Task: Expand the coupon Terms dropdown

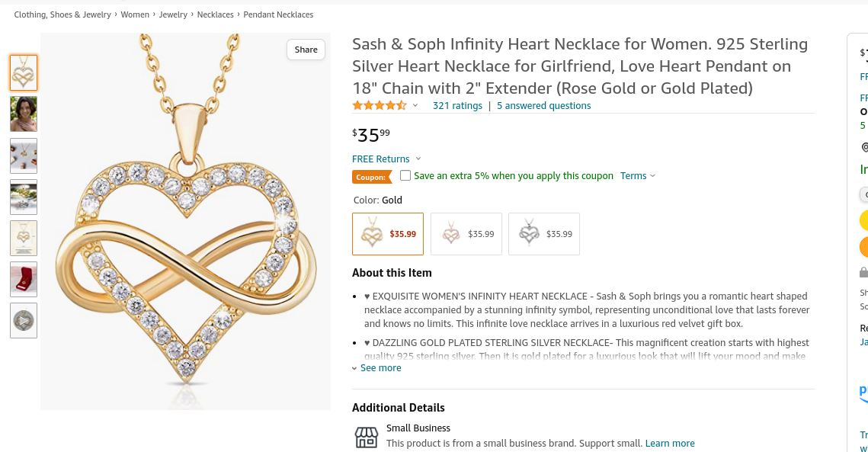Action: 637,175
